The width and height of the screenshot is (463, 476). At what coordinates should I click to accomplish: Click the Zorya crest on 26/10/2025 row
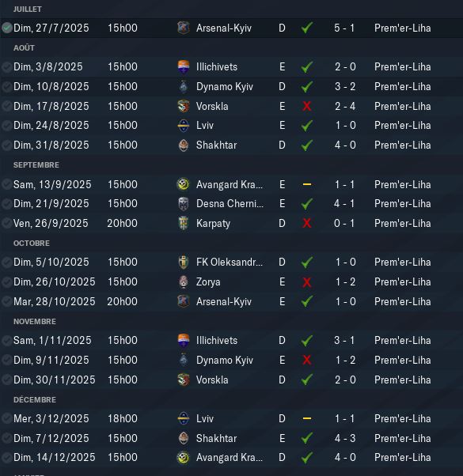(x=184, y=282)
